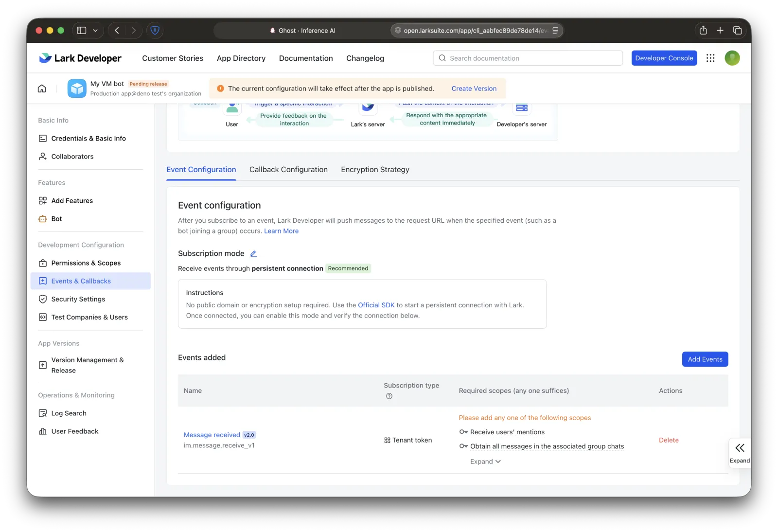The width and height of the screenshot is (778, 532).
Task: Click the browser share icon
Action: [703, 31]
